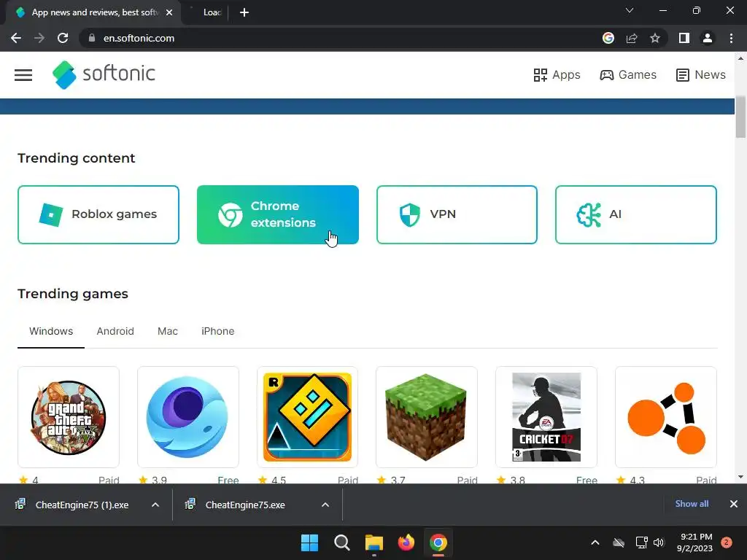The height and width of the screenshot is (560, 747).
Task: Open the Chrome extensions trending card
Action: (278, 215)
